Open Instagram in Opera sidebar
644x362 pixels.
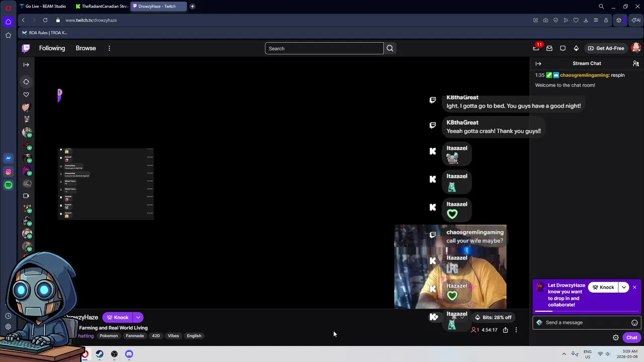pyautogui.click(x=8, y=172)
